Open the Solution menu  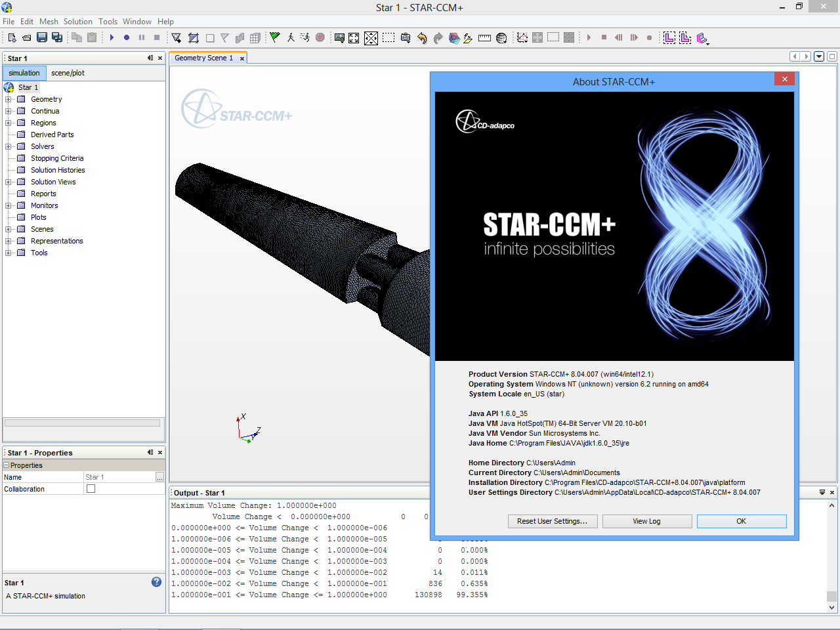pos(78,22)
